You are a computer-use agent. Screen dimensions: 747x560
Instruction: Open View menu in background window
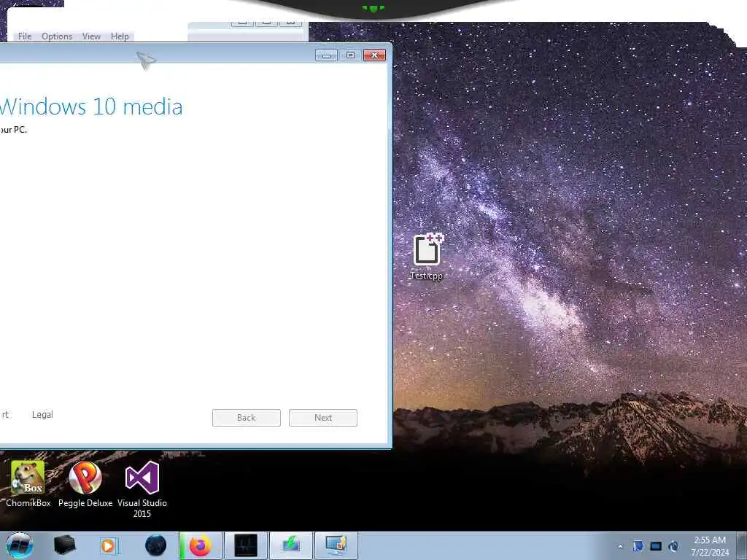point(91,36)
